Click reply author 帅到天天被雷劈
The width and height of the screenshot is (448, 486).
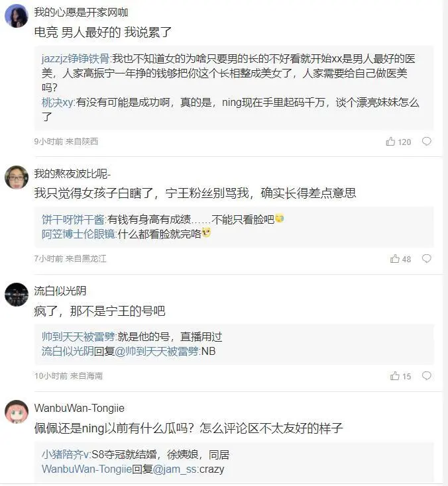coord(78,336)
